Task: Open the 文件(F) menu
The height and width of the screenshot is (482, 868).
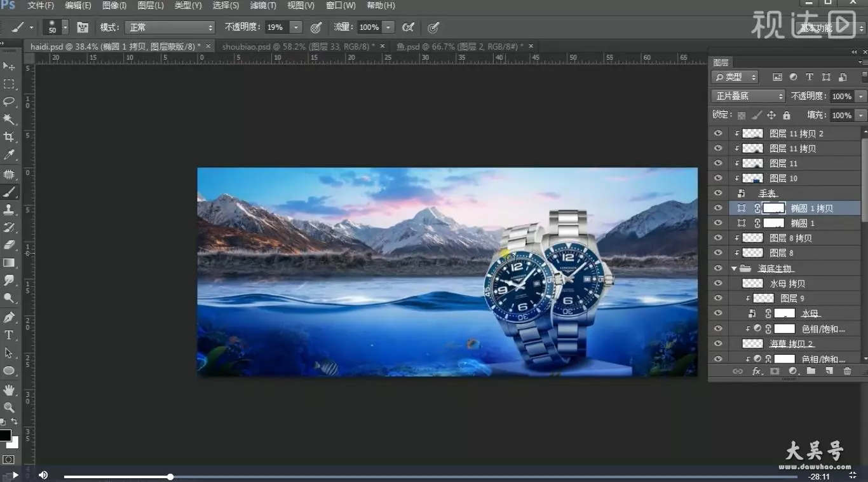Action: [41, 5]
